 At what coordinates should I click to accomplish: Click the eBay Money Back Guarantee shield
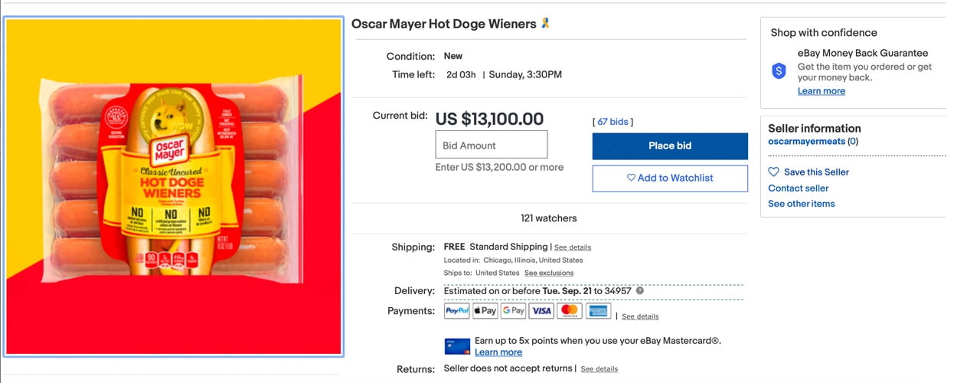click(779, 71)
